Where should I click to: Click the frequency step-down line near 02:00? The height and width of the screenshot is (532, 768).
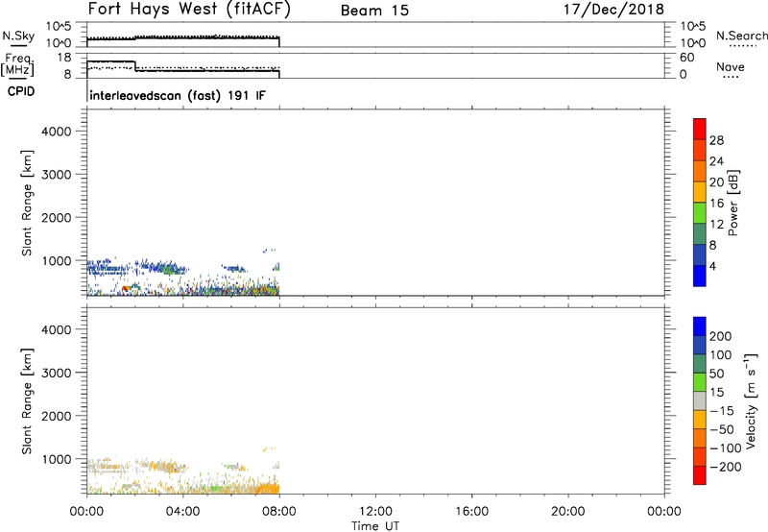[x=135, y=66]
